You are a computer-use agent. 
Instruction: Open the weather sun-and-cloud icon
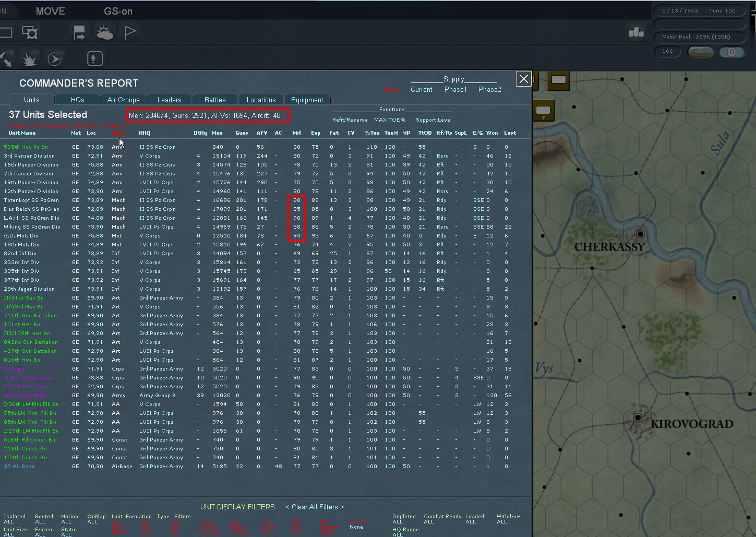click(x=105, y=33)
